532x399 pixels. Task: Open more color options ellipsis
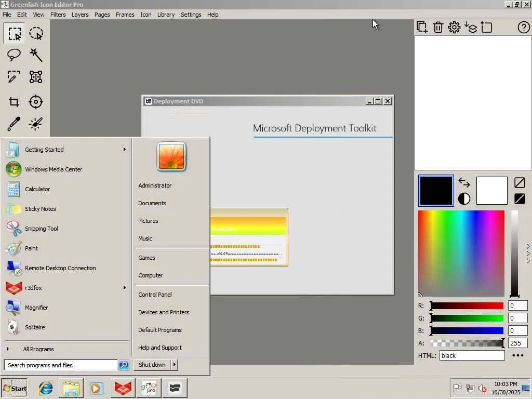click(x=518, y=355)
